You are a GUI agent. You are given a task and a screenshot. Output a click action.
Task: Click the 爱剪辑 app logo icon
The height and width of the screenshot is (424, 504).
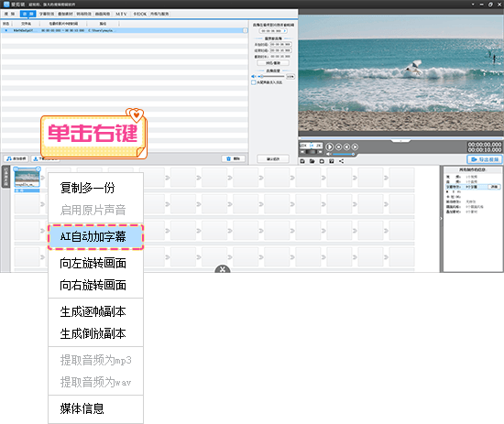coord(6,5)
